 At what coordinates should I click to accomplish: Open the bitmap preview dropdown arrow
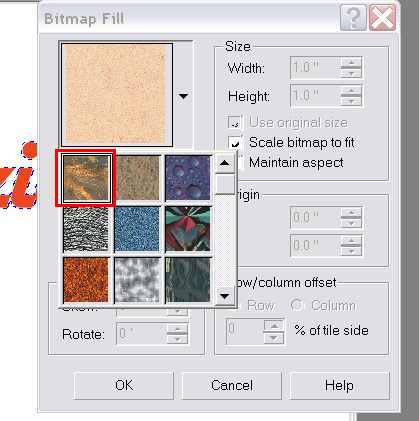coord(183,96)
